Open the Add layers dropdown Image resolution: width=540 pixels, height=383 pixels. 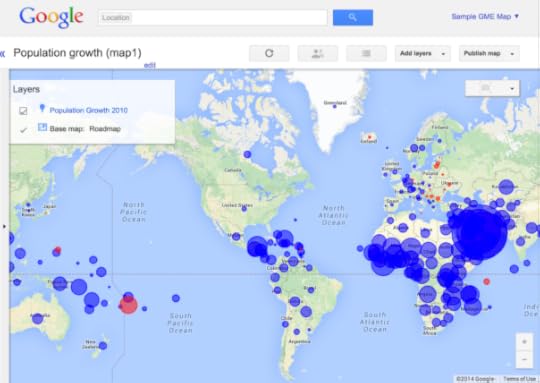point(423,53)
